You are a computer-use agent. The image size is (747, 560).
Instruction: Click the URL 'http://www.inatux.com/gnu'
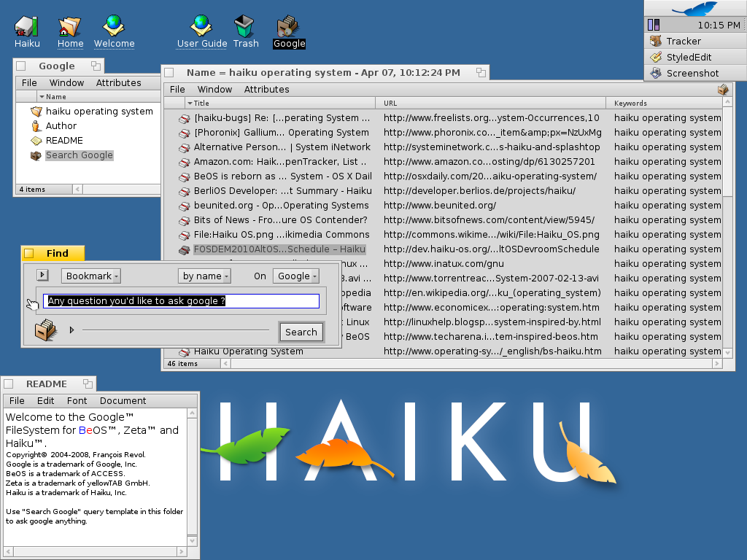[x=444, y=264]
